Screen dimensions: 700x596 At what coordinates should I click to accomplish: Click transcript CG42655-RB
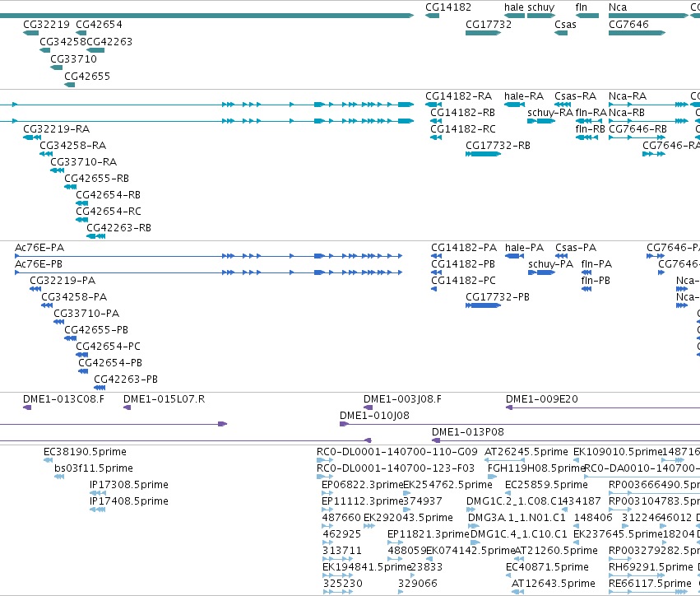click(x=96, y=179)
